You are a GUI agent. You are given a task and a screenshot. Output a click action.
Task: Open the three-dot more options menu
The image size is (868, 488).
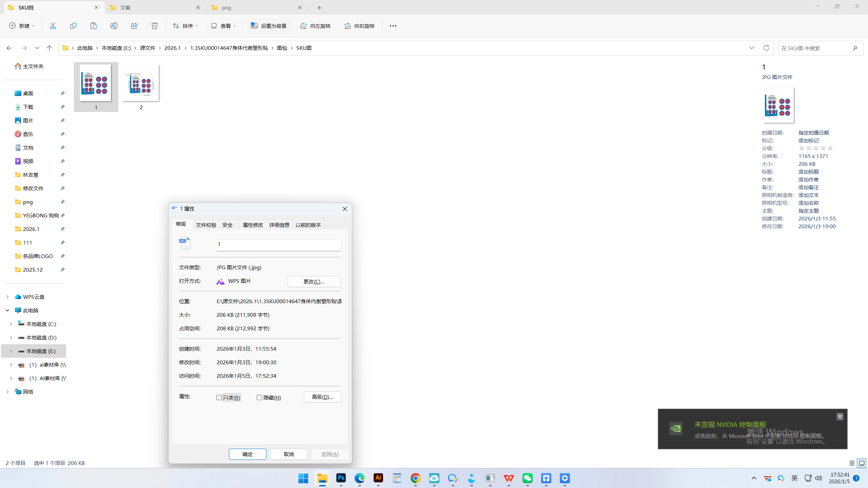[393, 26]
